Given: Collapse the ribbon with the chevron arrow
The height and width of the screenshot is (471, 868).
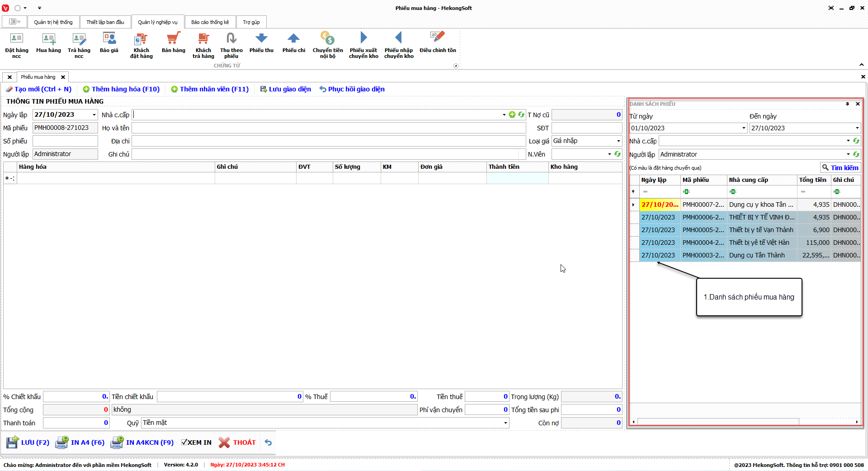Looking at the screenshot, I should click(x=861, y=65).
